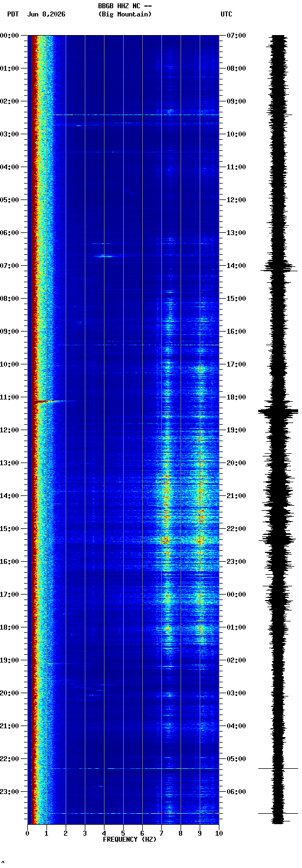
Task: Click the frequency axis tick '7'
Action: [x=161, y=833]
